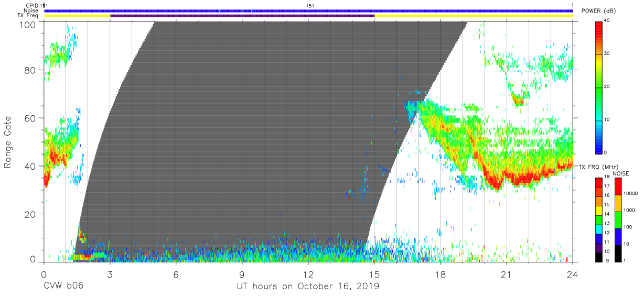Click the 100 tick on the NOISE legend
This screenshot has width=644, height=297.
pyautogui.click(x=627, y=227)
